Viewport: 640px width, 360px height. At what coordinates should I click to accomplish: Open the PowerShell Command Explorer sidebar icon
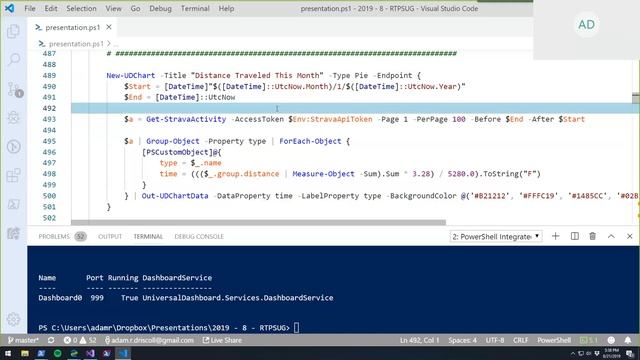pyautogui.click(x=13, y=204)
